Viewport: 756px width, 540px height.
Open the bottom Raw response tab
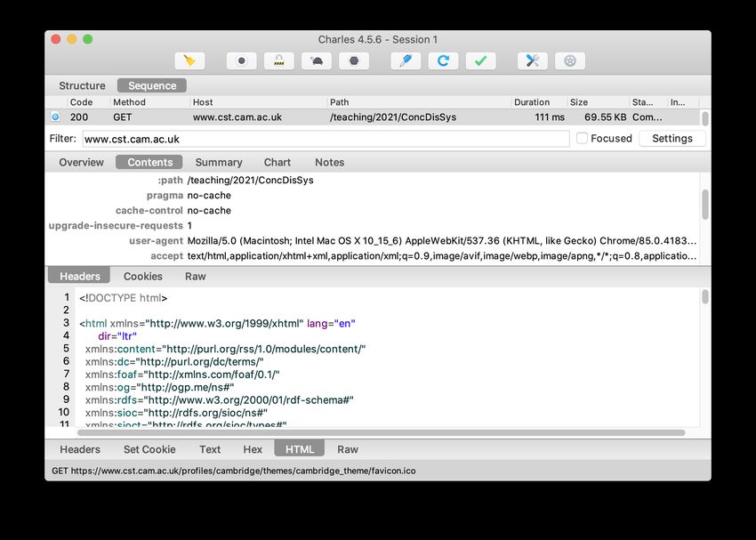pyautogui.click(x=348, y=449)
